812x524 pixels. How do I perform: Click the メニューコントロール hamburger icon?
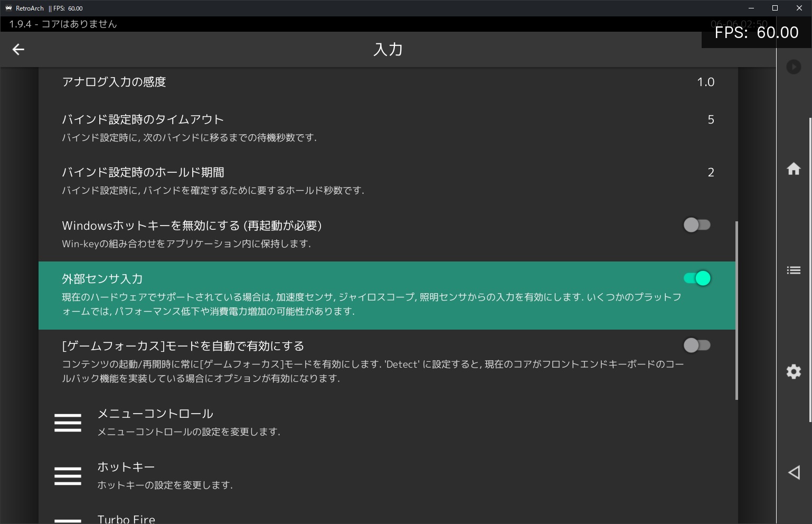68,422
